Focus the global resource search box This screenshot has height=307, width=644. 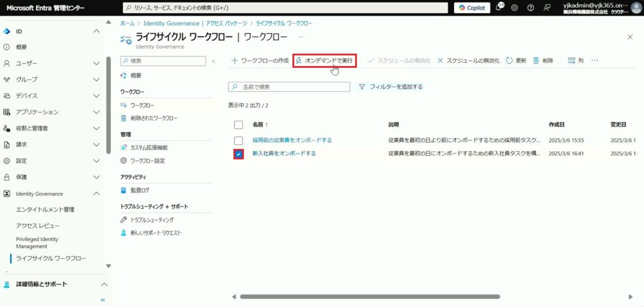(x=286, y=8)
